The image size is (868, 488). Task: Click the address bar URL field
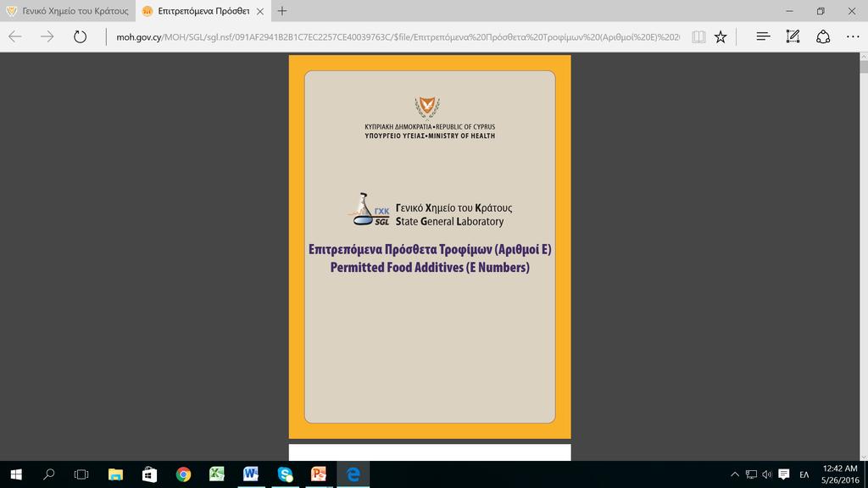398,37
